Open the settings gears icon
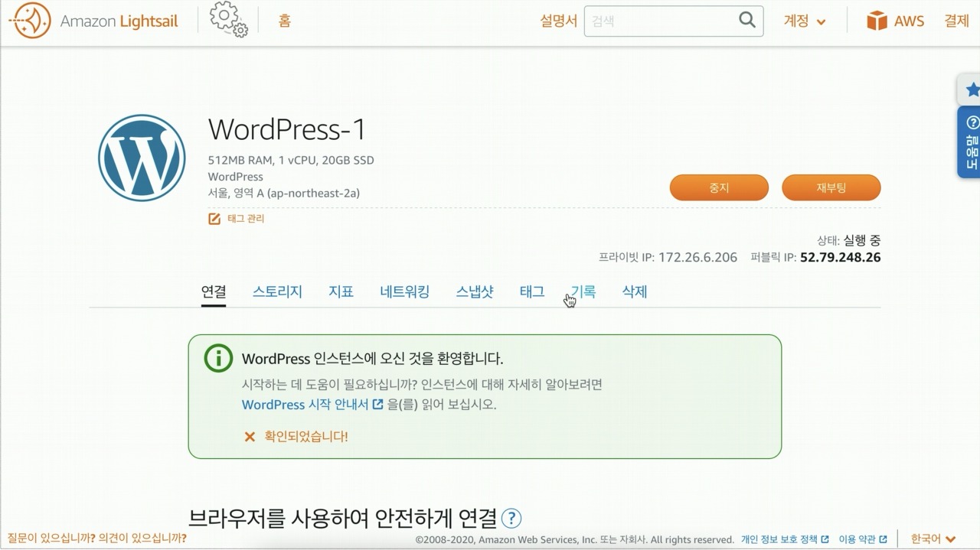The height and width of the screenshot is (550, 980). (x=228, y=20)
